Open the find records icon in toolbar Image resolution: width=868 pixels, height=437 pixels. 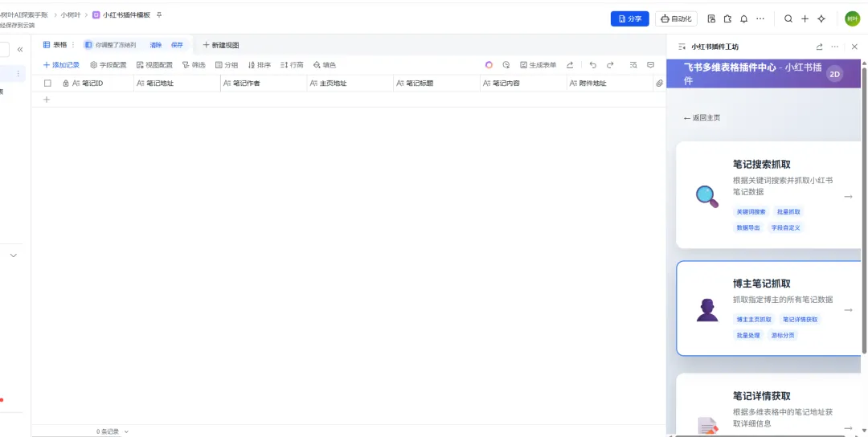[633, 65]
